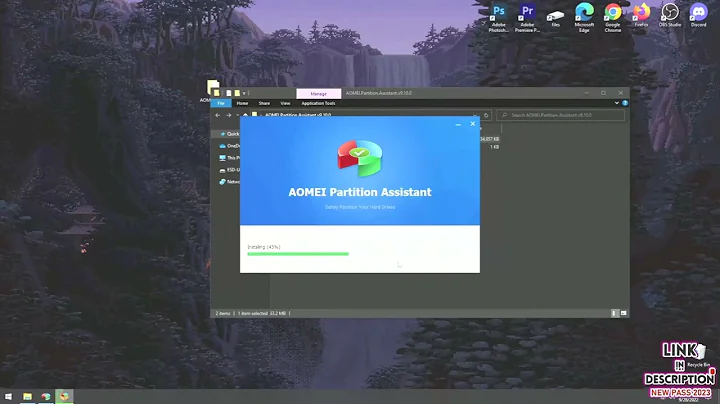Screen dimensions: 720x404
Task: Launch Google Chrome from desktop
Action: coord(613,18)
